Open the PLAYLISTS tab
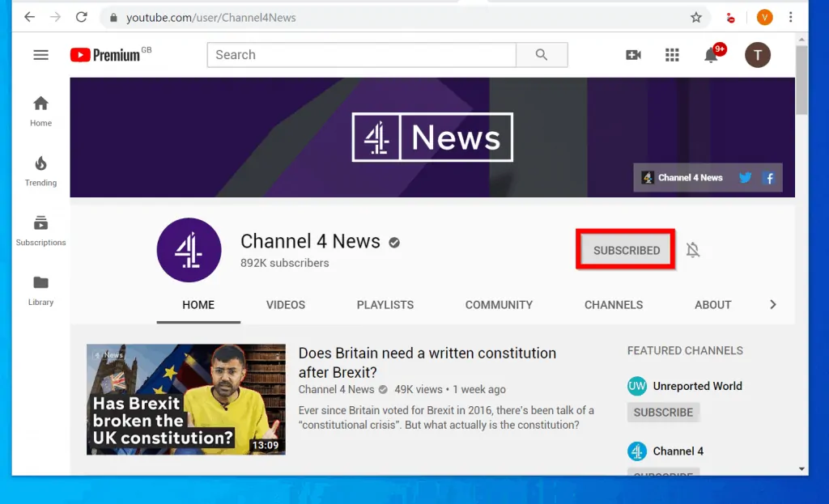The width and height of the screenshot is (829, 504). [385, 305]
